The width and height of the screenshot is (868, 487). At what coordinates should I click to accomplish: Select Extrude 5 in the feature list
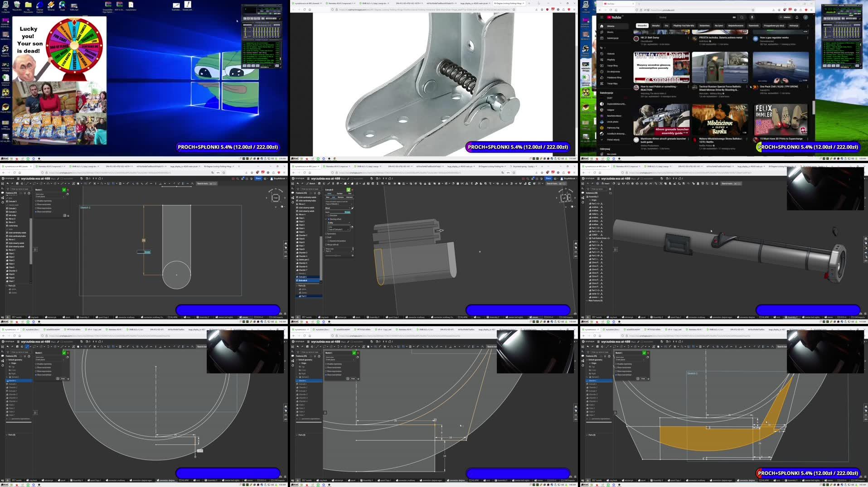tap(308, 277)
